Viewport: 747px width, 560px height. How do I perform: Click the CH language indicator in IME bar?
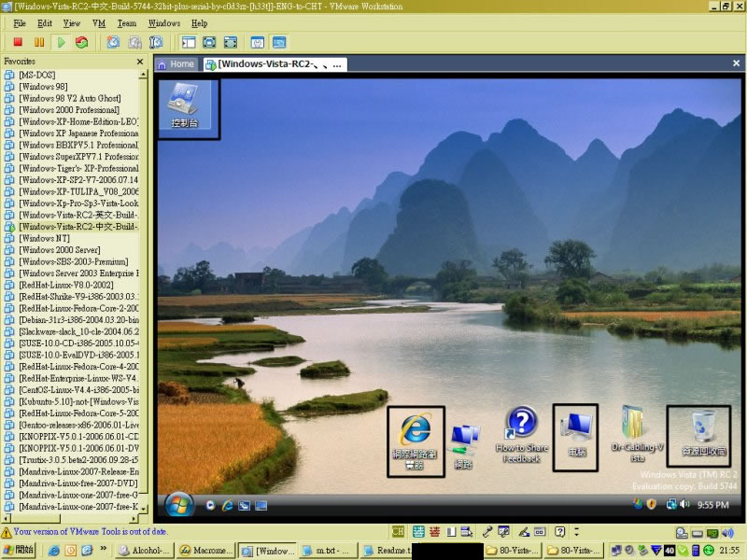[x=398, y=532]
